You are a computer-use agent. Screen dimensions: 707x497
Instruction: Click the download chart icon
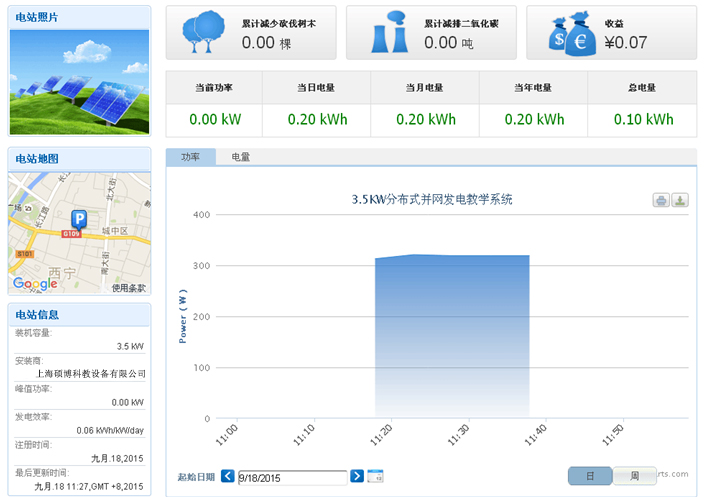(x=679, y=200)
